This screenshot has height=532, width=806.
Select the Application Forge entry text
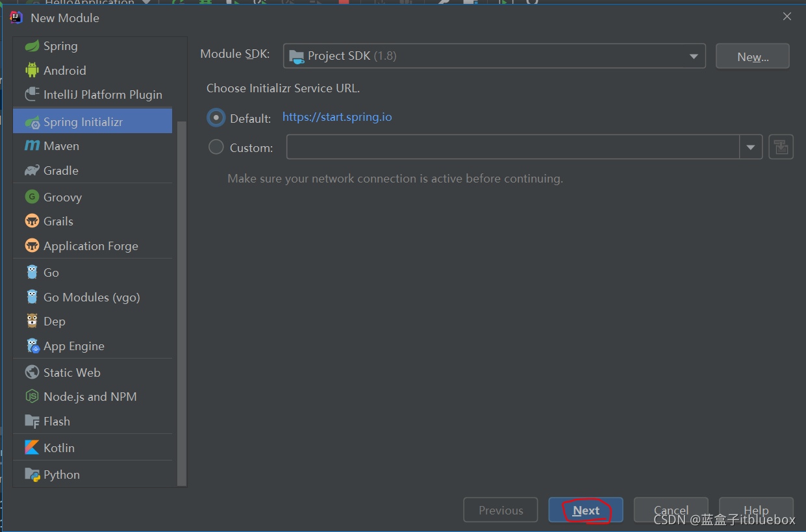(x=91, y=246)
